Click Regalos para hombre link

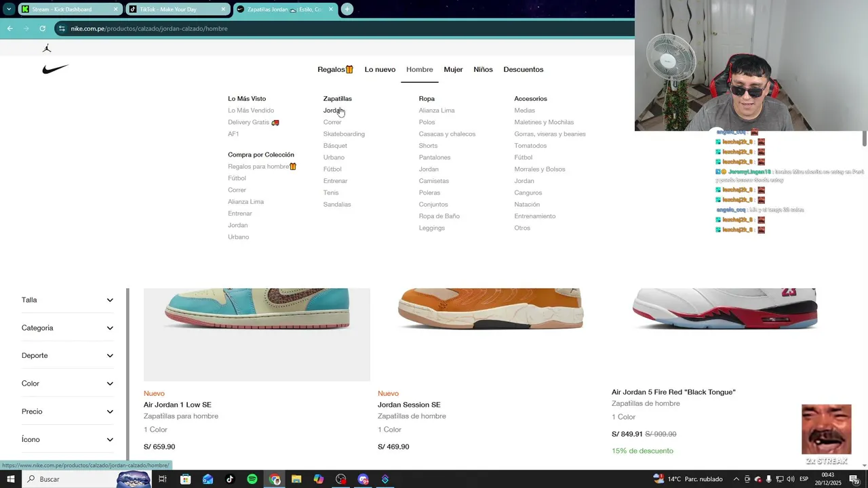click(x=262, y=166)
